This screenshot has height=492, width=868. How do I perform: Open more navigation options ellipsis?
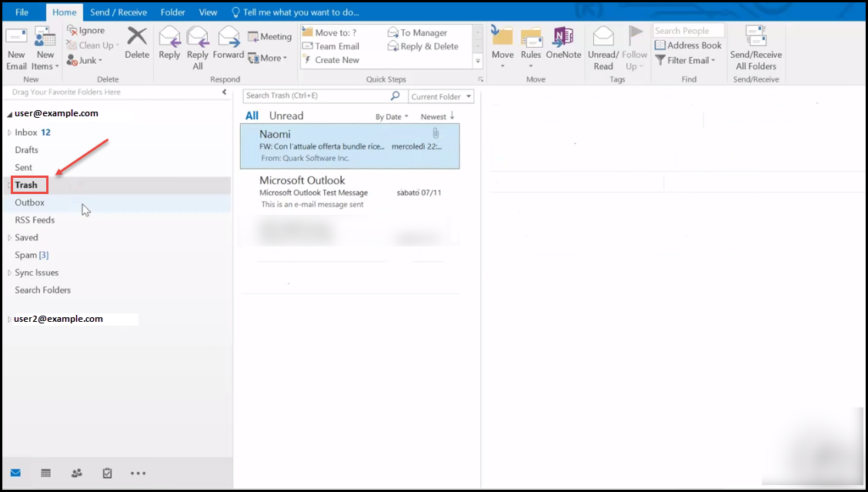click(138, 474)
